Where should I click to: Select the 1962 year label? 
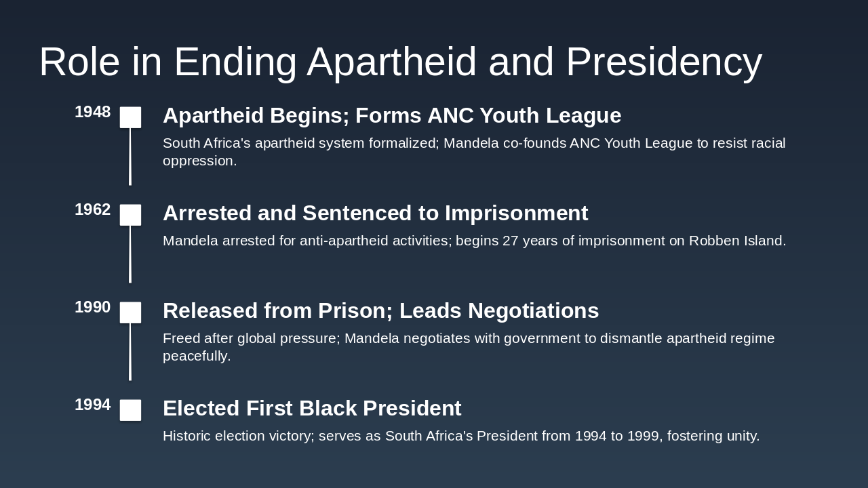[92, 210]
